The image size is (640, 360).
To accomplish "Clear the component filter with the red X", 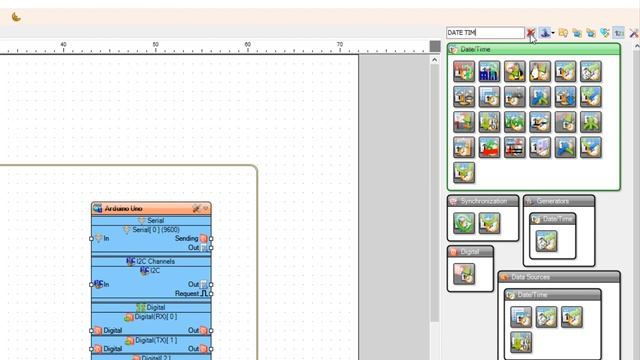I will coord(531,33).
